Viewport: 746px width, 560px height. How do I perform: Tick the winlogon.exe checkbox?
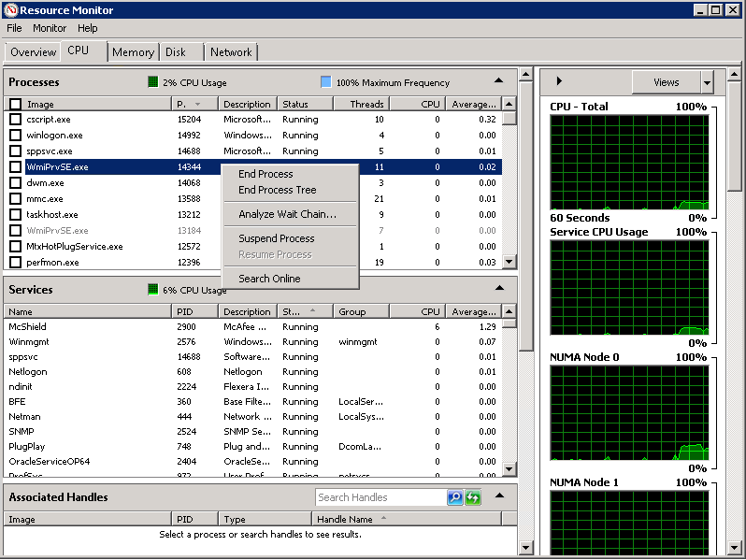click(x=16, y=136)
